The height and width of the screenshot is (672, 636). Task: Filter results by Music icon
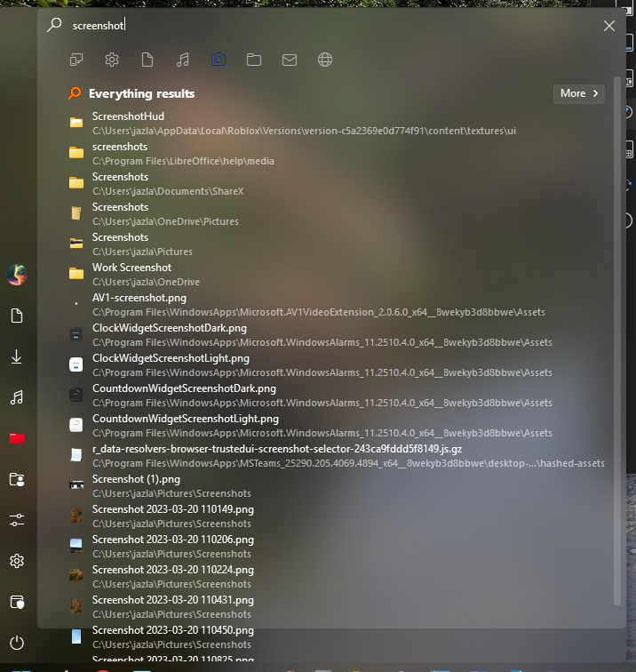tap(183, 60)
